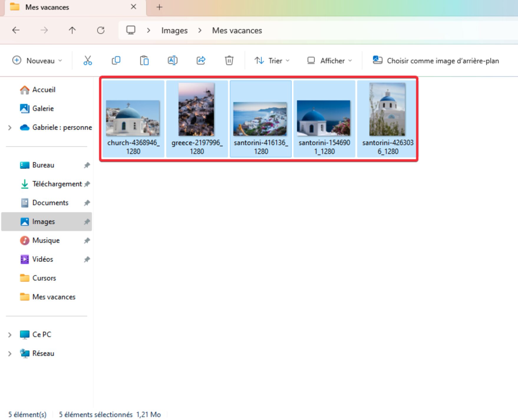The width and height of the screenshot is (518, 420).
Task: Open Mes vacances folder in the sidebar
Action: (x=47, y=297)
